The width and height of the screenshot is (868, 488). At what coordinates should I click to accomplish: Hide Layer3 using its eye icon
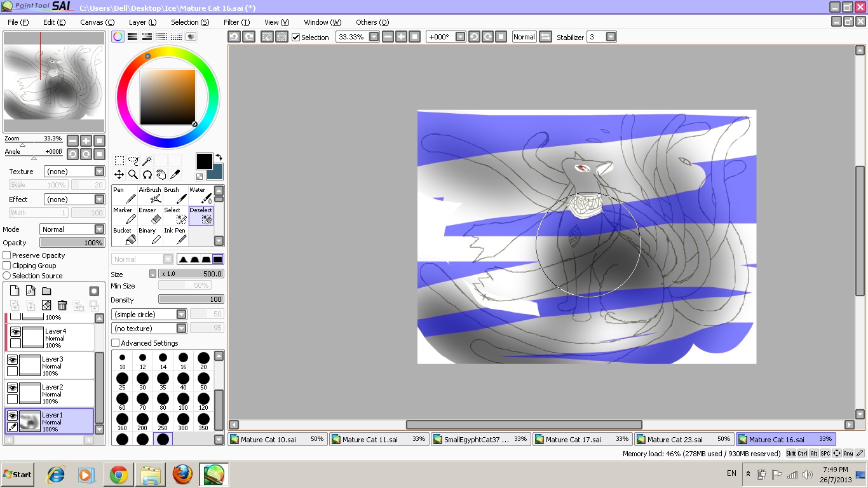[x=12, y=360]
